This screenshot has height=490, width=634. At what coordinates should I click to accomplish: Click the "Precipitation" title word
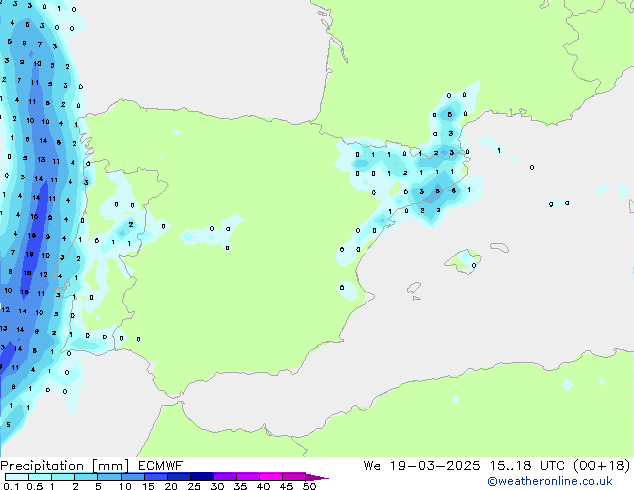[42, 466]
